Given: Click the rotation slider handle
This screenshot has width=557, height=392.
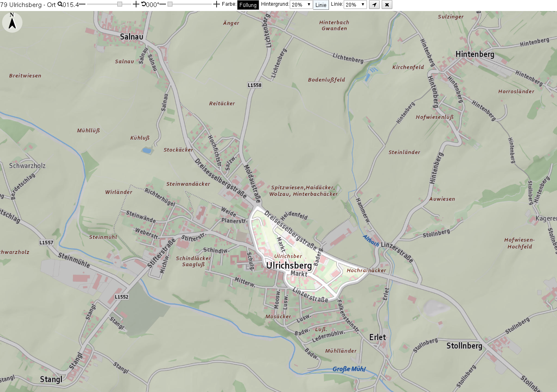Looking at the screenshot, I should click(x=170, y=4).
